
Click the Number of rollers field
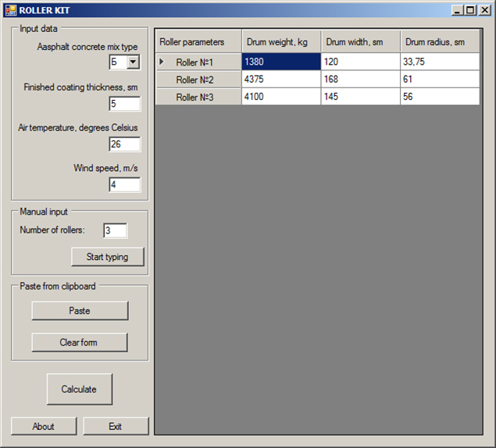click(115, 230)
